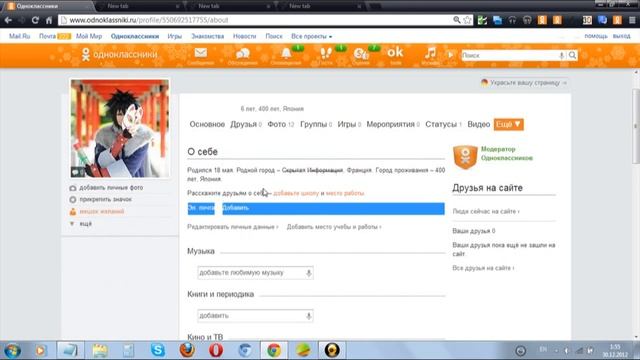Open Firefox from the taskbar

pyautogui.click(x=187, y=350)
